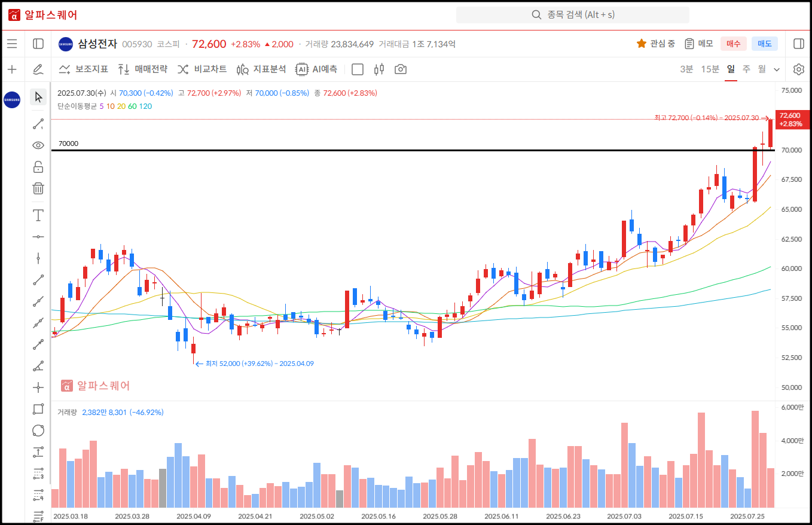Viewport: 812px width, 525px height.
Task: Toggle the square layout checkbox in the toolbar
Action: pos(358,69)
